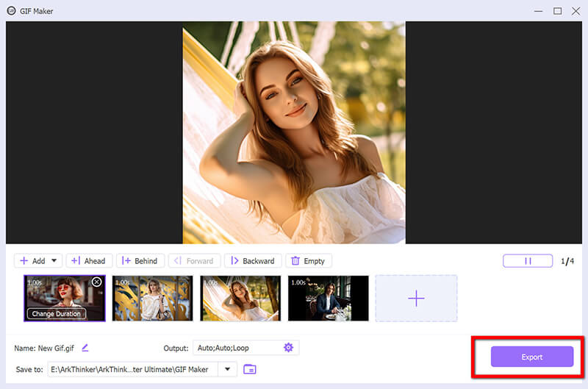Maximize the GIF Maker window
The width and height of the screenshot is (588, 389).
pos(558,11)
